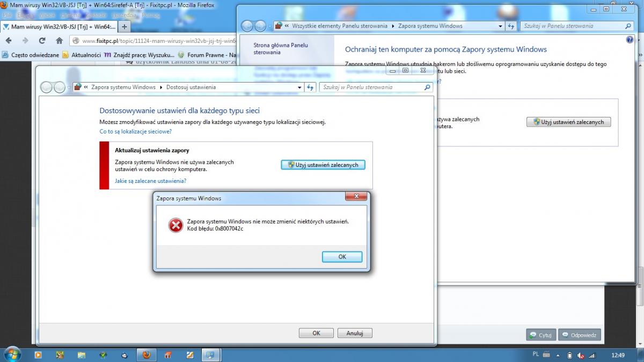Click 'Wszystkie elementy Panelu sterowania' breadcrumb
This screenshot has height=362, width=644.
coord(340,26)
